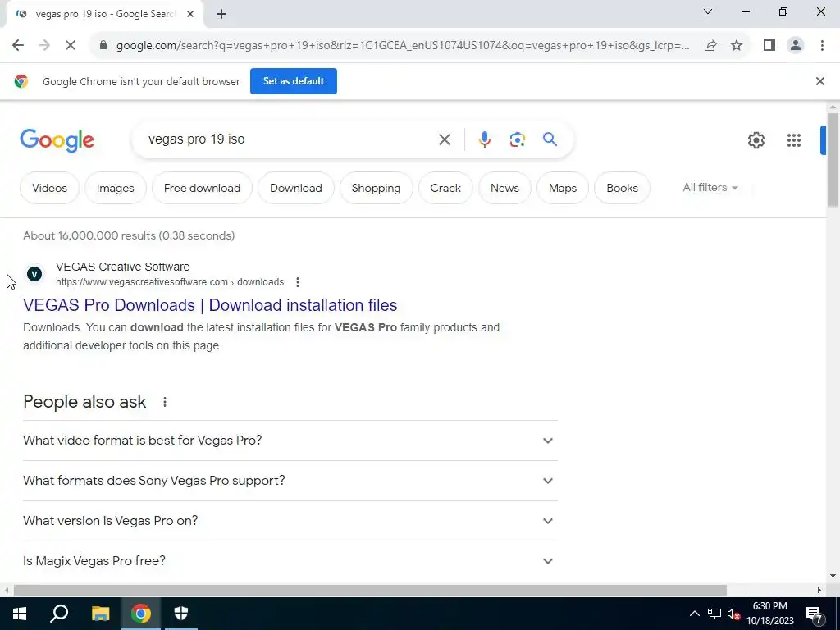Click the Google search text box

click(290, 139)
